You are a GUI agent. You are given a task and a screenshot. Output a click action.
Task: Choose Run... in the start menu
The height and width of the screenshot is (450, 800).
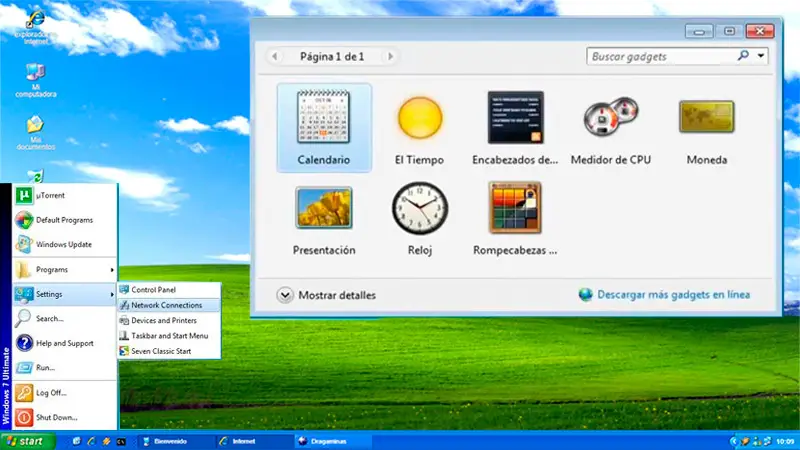[x=65, y=367]
